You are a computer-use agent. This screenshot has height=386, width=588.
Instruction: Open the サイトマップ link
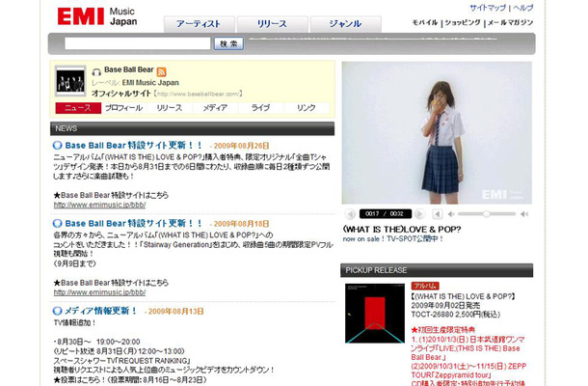[488, 8]
